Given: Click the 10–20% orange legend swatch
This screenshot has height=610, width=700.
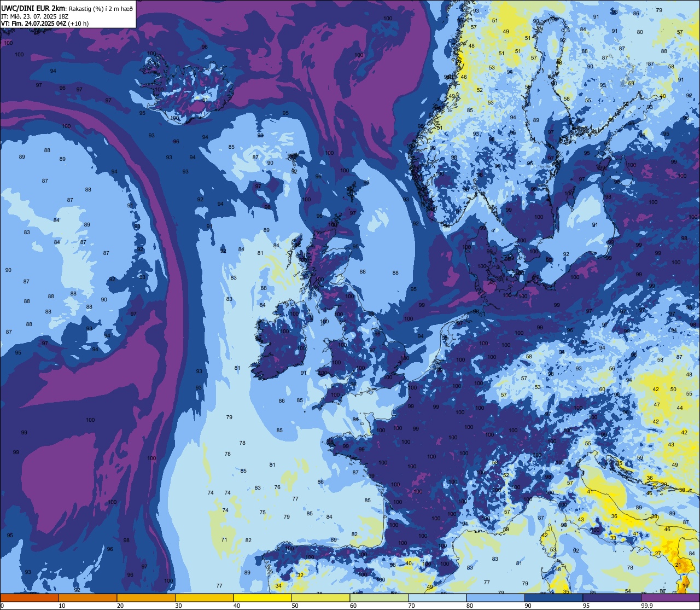Looking at the screenshot, I should (x=87, y=597).
